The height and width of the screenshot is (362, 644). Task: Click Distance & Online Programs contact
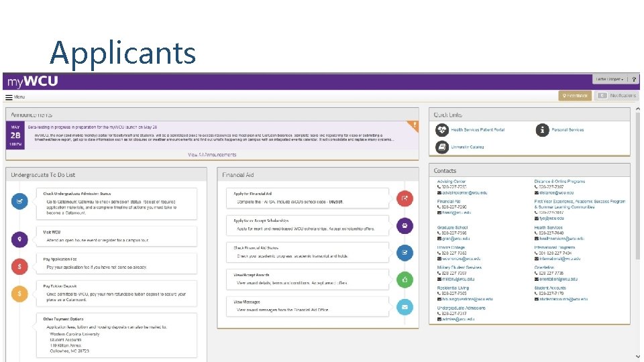click(x=559, y=182)
